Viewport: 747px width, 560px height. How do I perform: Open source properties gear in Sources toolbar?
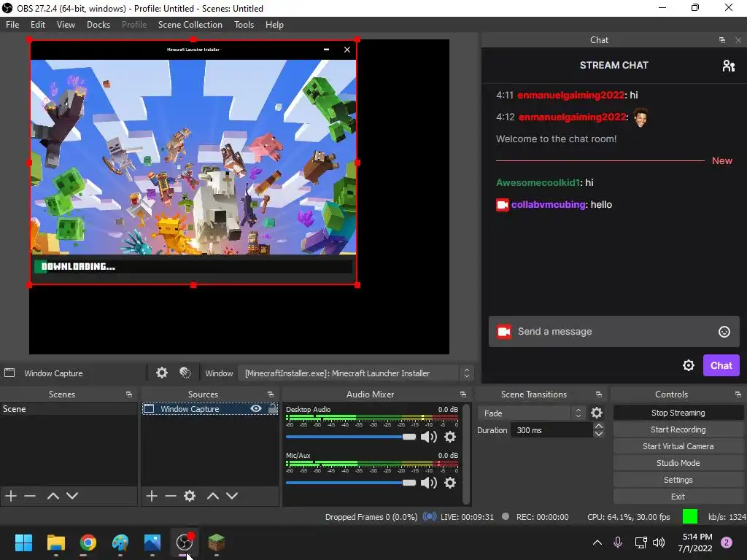pos(190,496)
